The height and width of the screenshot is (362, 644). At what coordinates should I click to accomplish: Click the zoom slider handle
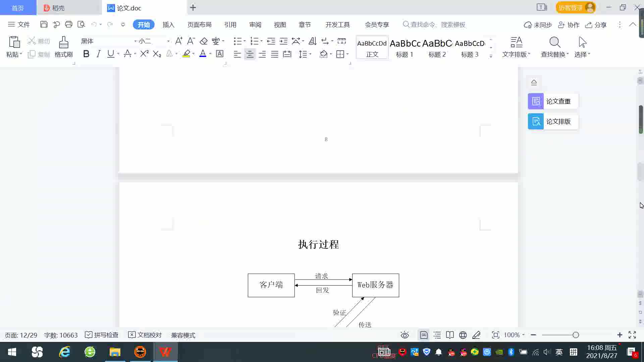576,335
